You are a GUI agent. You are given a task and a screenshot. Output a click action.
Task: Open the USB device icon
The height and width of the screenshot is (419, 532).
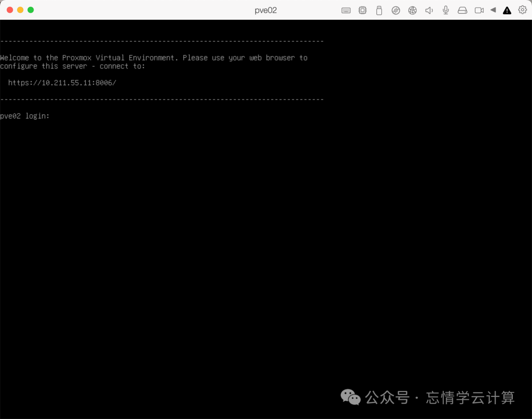point(379,10)
